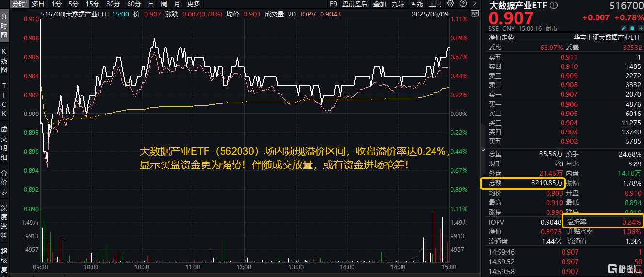Click the 卖五 price 0.911
The image size is (644, 277).
(x=569, y=57)
